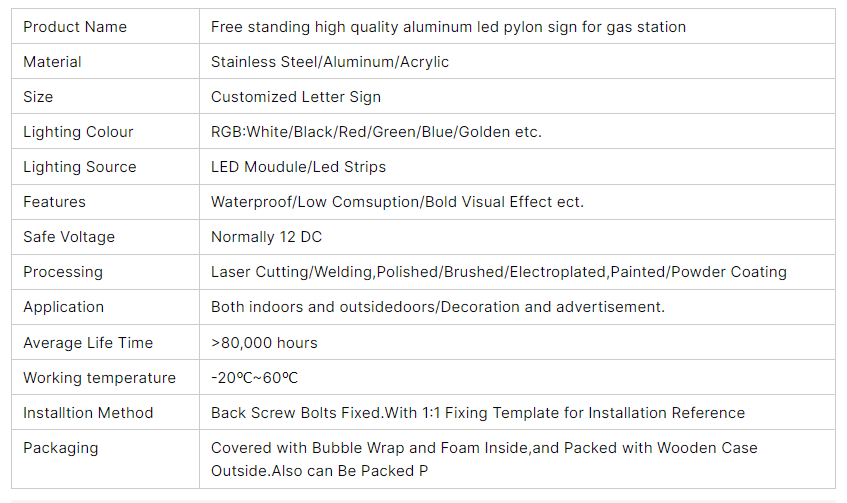Select the Stainless Steel/Aluminum/Acrylic value
Image resolution: width=847 pixels, height=503 pixels.
point(330,62)
